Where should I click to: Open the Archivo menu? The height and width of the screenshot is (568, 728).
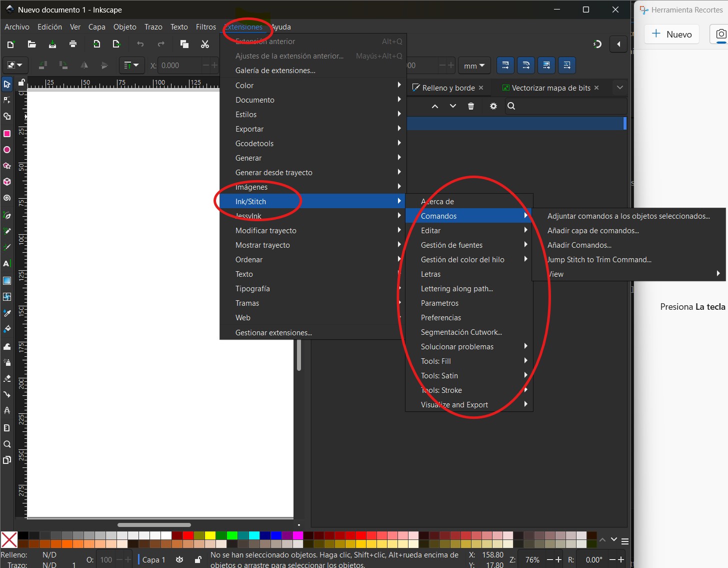17,27
